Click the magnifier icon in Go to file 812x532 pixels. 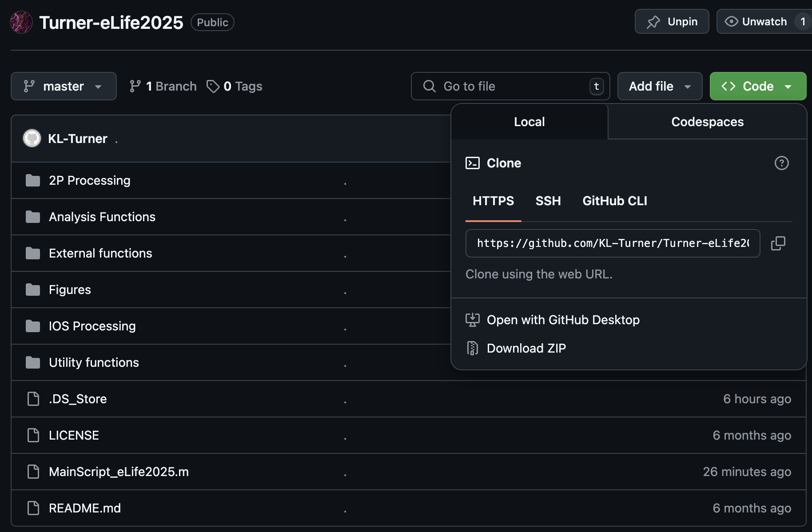[x=429, y=86]
